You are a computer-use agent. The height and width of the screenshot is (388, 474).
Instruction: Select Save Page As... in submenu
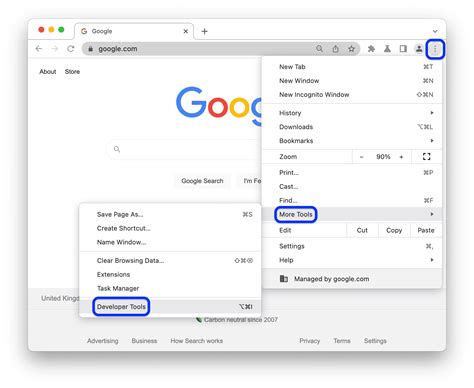coord(170,214)
